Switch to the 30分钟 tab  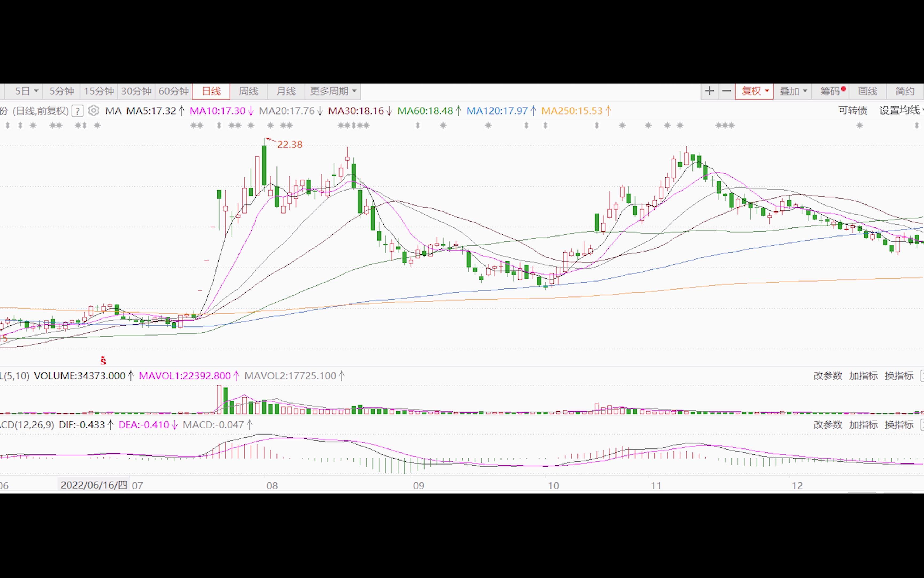coord(136,91)
